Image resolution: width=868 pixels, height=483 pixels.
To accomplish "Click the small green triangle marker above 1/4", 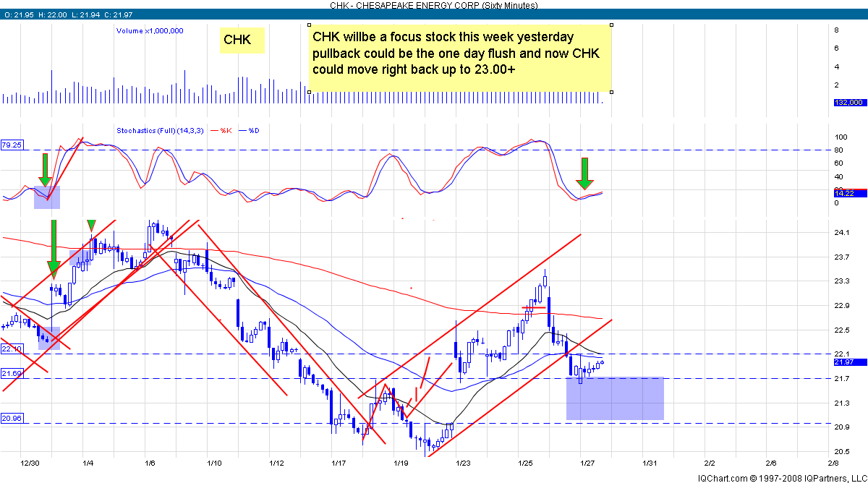I will [92, 226].
